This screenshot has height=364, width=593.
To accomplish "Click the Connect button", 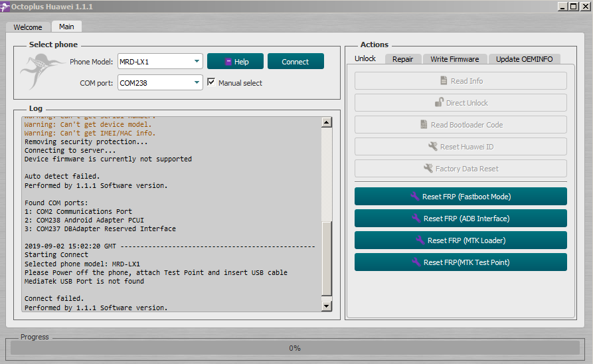I will (296, 61).
